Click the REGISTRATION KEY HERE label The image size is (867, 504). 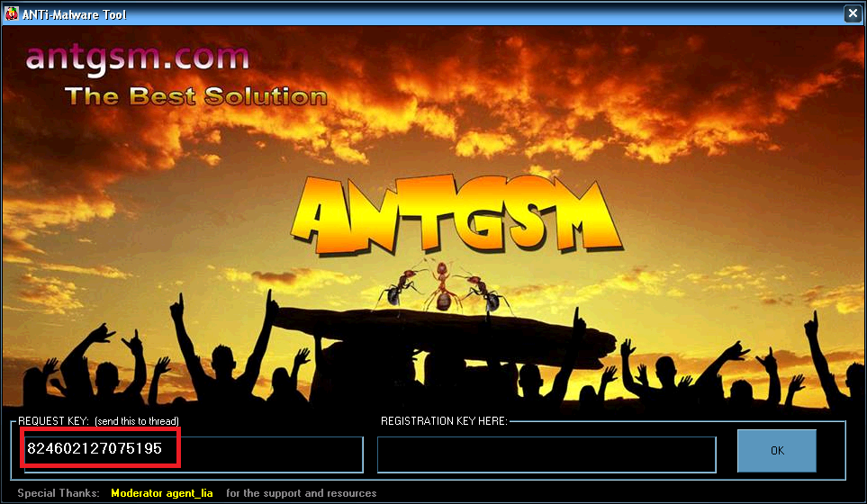444,421
